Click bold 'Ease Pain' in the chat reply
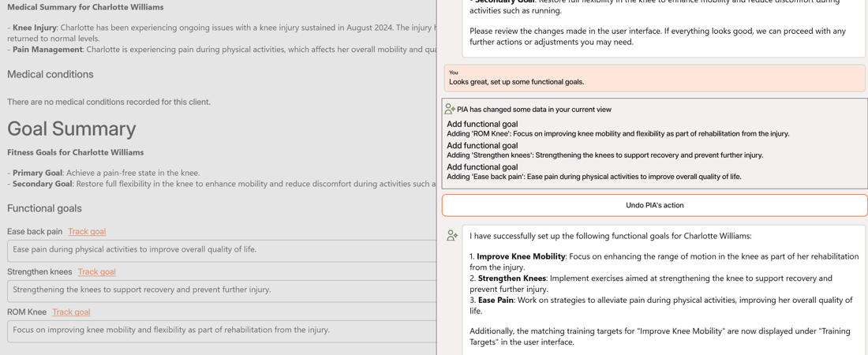868x355 pixels. point(496,300)
